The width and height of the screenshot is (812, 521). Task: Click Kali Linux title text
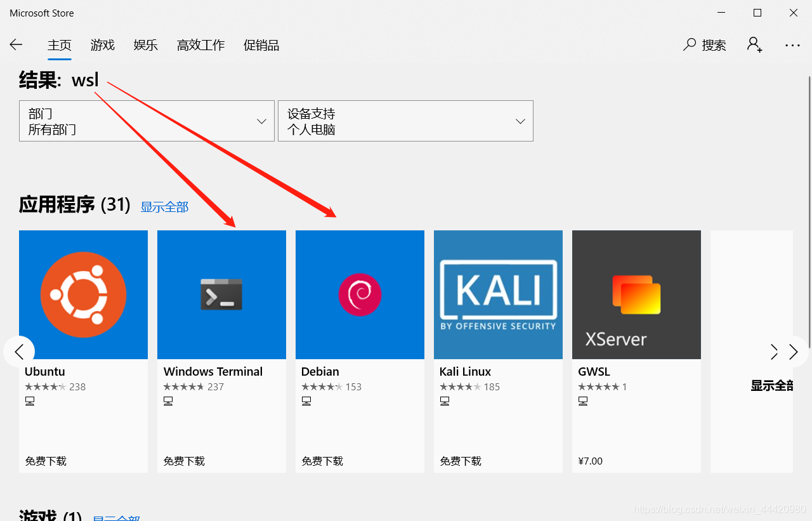[x=466, y=371]
